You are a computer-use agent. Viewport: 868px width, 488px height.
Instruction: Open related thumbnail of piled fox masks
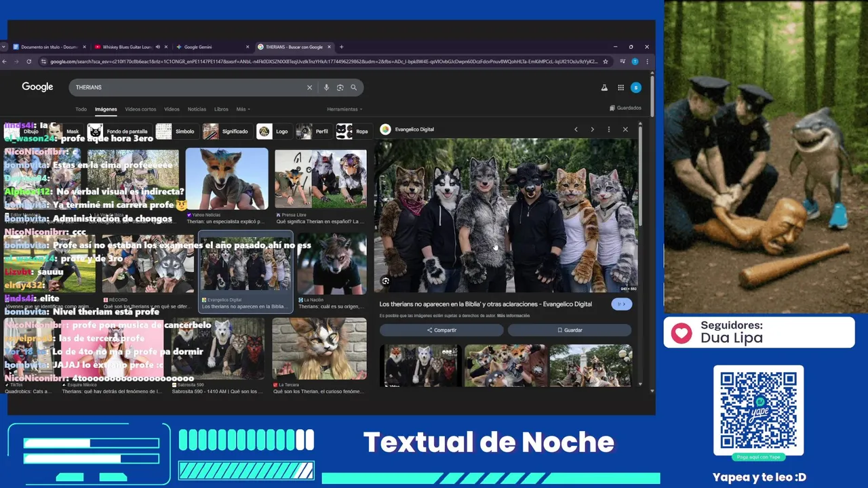(x=506, y=365)
